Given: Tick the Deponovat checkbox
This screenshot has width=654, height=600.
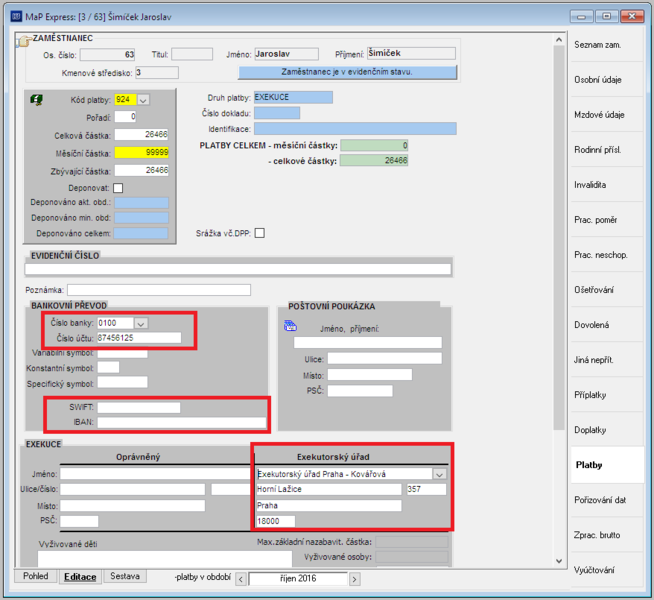Looking at the screenshot, I should pyautogui.click(x=118, y=188).
